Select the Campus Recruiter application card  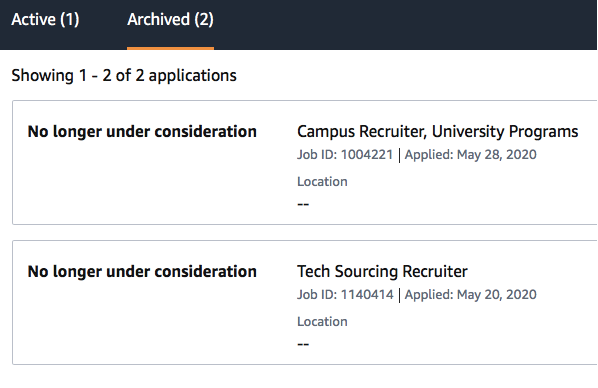click(x=305, y=163)
